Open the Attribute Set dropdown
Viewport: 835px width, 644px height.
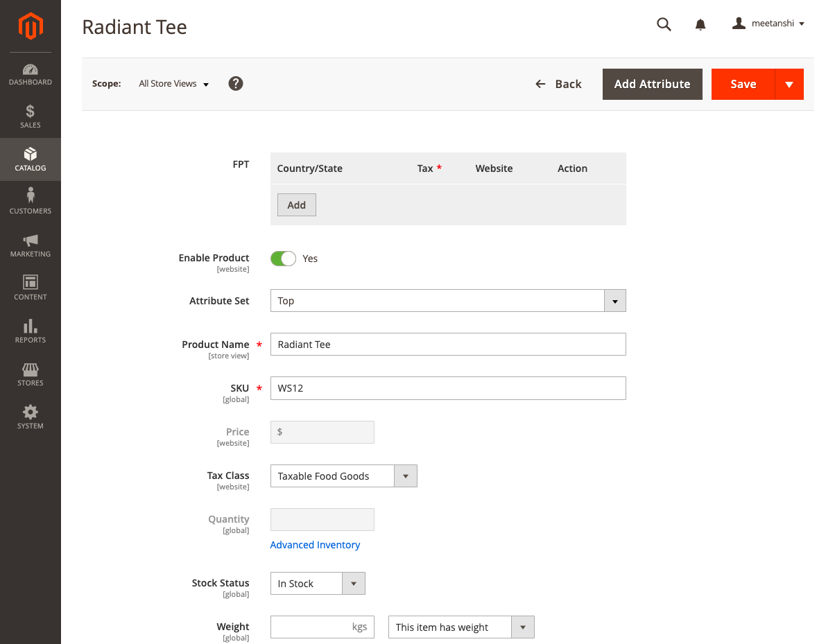tap(448, 301)
